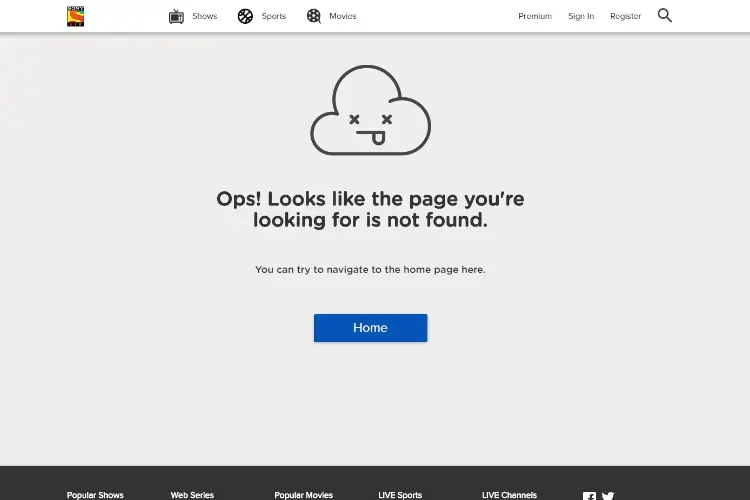Viewport: 750px width, 500px height.
Task: Click the blue Home button
Action: coord(371,328)
